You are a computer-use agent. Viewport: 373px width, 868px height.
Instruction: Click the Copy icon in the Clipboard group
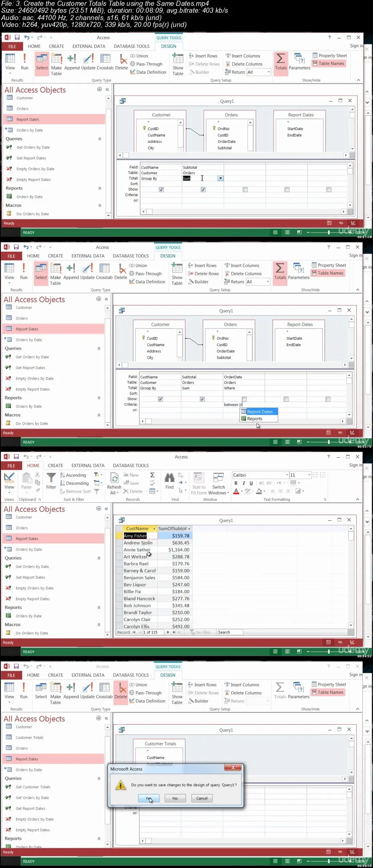point(37,483)
